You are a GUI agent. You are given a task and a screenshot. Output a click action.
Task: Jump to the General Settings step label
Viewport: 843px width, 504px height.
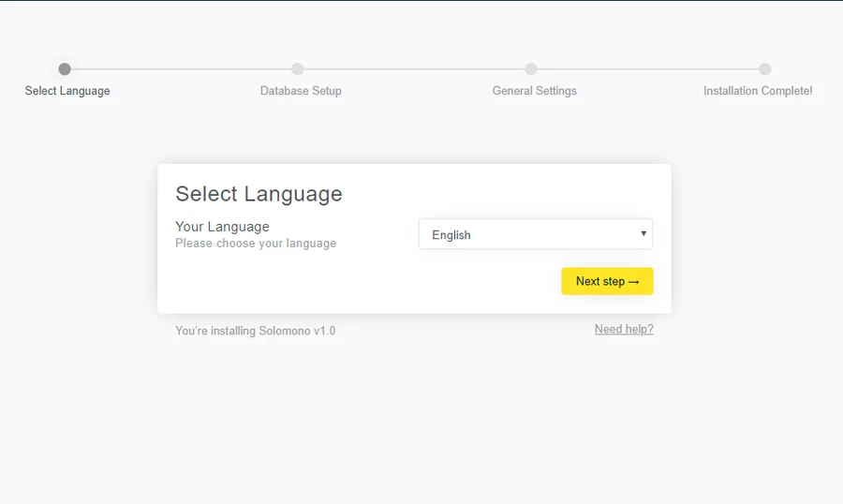point(534,91)
